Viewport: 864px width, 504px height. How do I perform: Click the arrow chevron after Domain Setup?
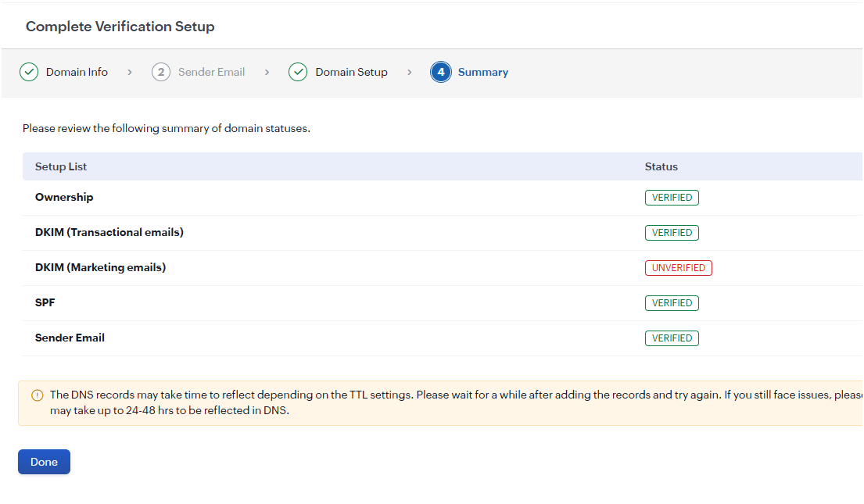(409, 72)
